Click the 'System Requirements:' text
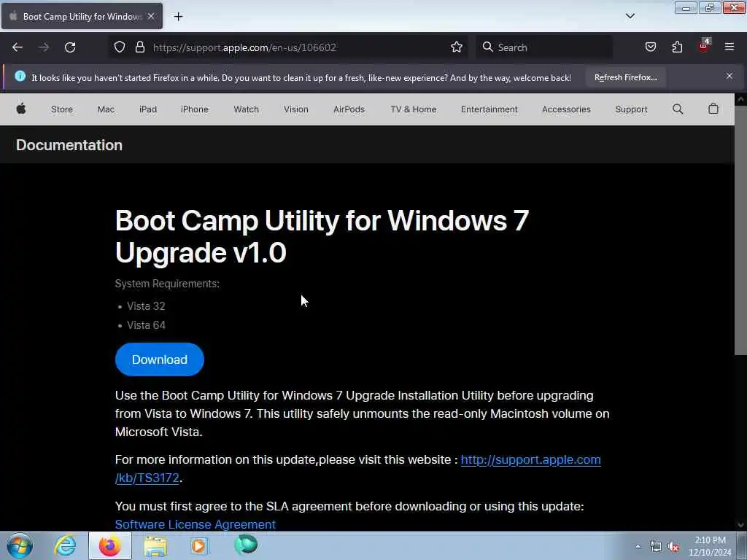 pyautogui.click(x=167, y=284)
